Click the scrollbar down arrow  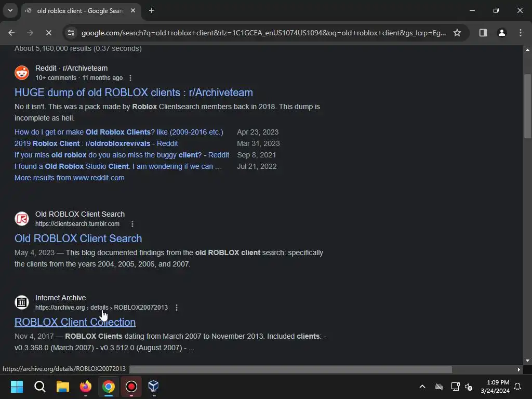click(x=527, y=361)
